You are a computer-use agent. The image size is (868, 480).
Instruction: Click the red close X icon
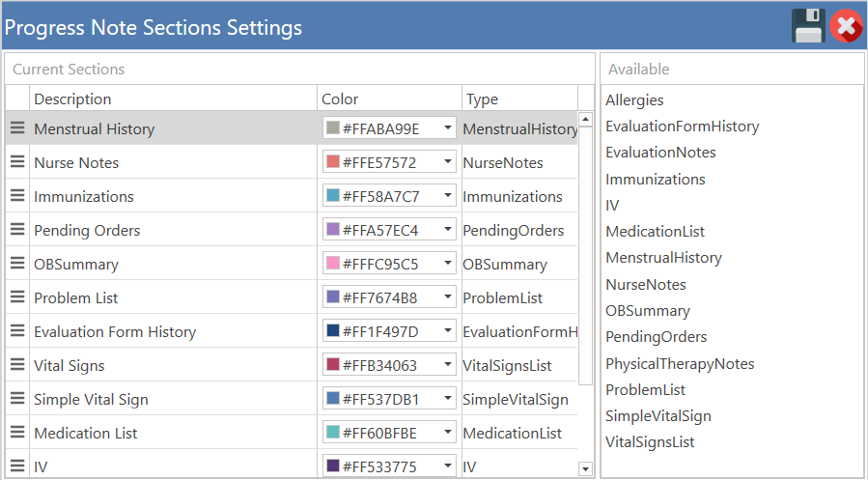point(846,26)
